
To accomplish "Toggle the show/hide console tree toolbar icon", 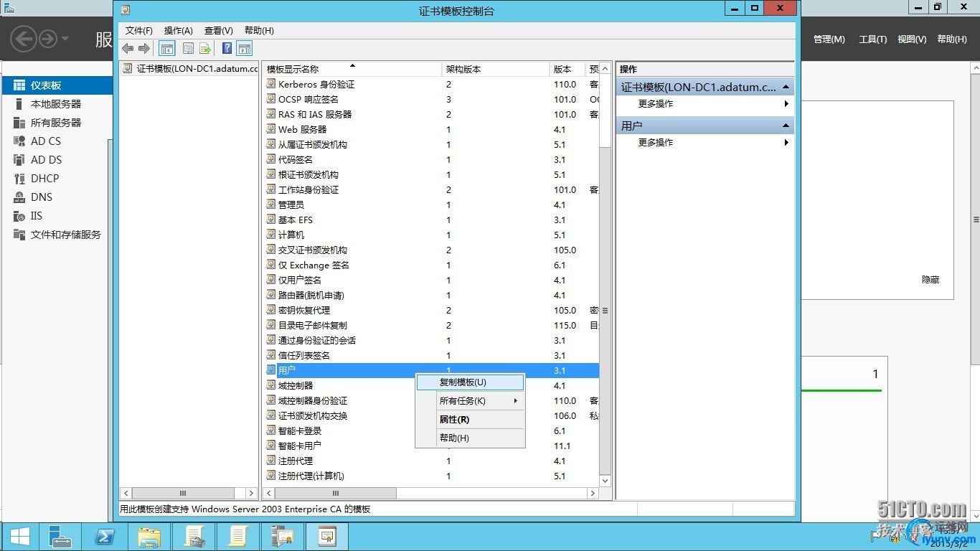I will coord(167,49).
